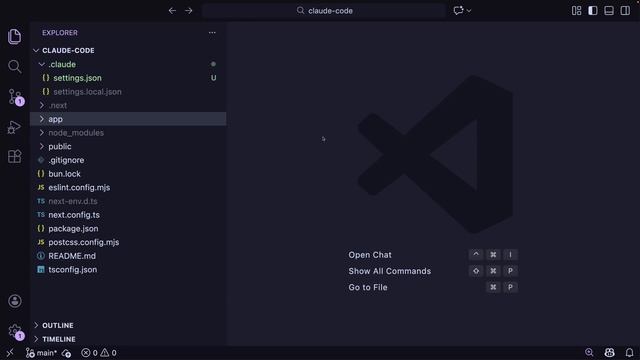Go back using the left arrow

[172, 11]
